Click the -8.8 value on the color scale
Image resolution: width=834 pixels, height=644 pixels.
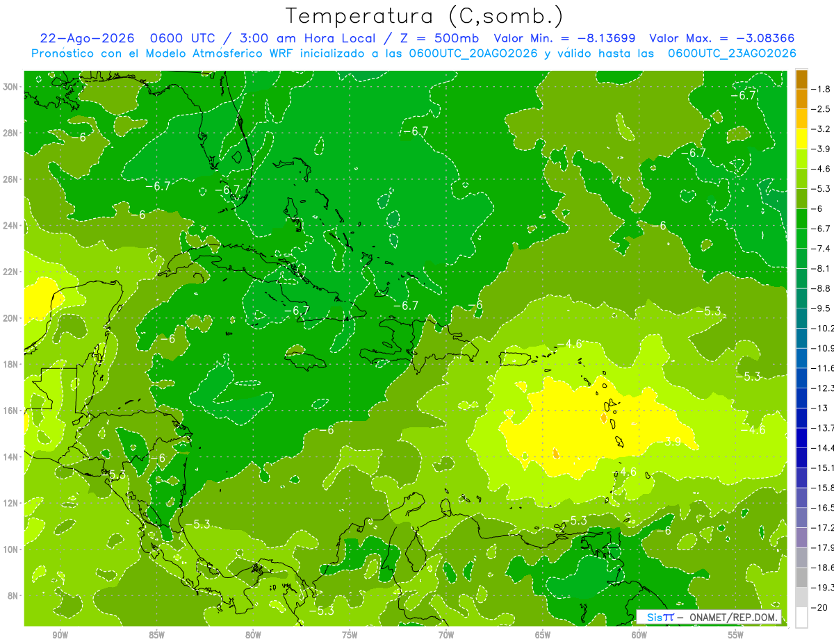pos(821,288)
